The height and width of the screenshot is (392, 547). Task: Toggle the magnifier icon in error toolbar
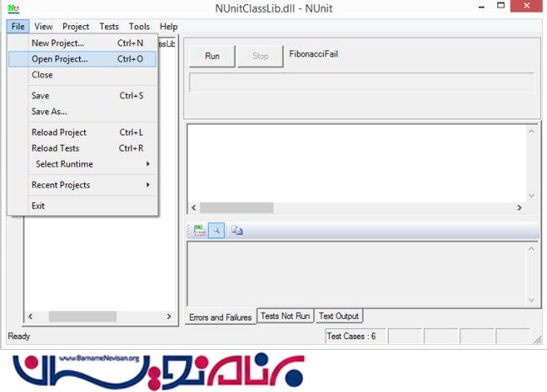click(216, 230)
